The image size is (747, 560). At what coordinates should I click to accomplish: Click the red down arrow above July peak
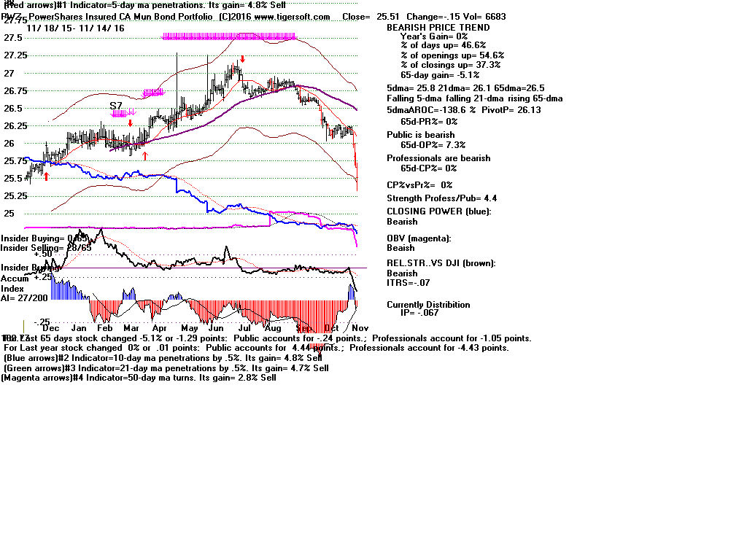pos(242,58)
